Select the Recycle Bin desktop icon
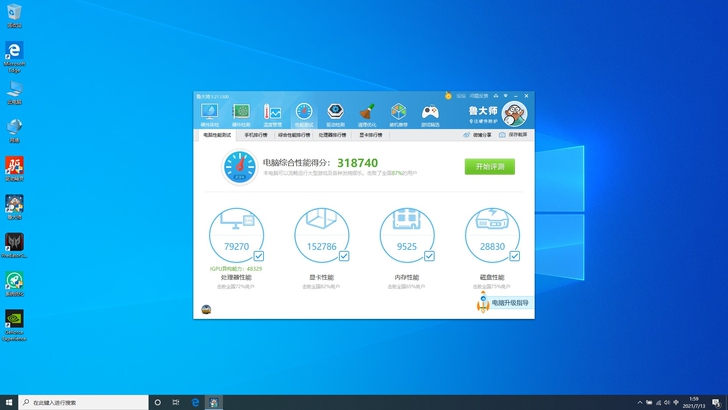 14,16
